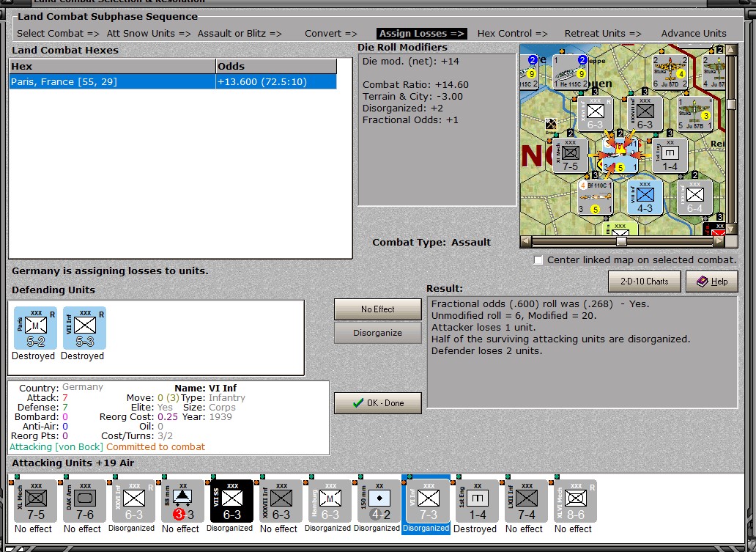Click the Ju 87D Stuka on map

[x=670, y=72]
